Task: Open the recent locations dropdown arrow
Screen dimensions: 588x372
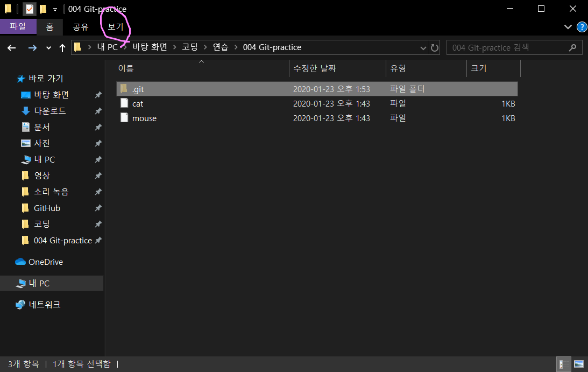Action: (x=48, y=48)
